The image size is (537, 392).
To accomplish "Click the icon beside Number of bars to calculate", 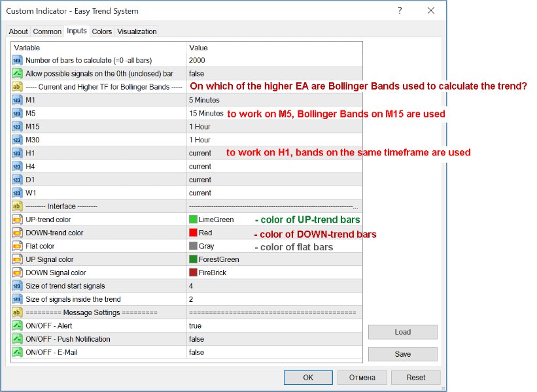I will click(x=18, y=60).
